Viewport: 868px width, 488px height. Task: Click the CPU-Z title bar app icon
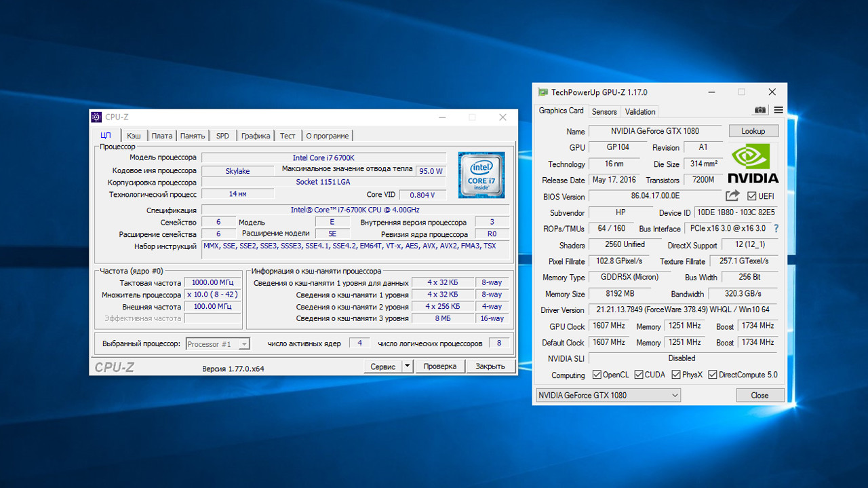pyautogui.click(x=97, y=117)
